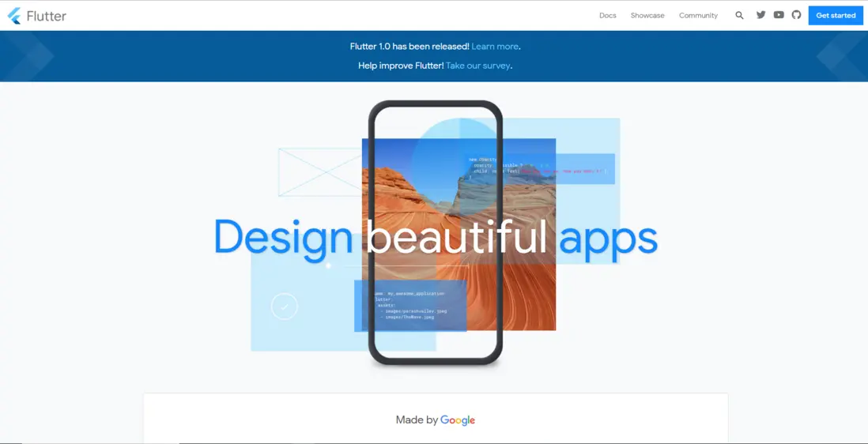The width and height of the screenshot is (868, 444).
Task: Click the Get started button
Action: point(836,16)
